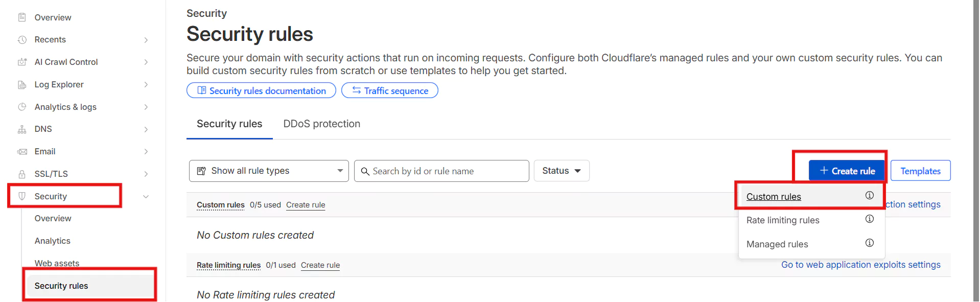The height and width of the screenshot is (302, 980).
Task: Click the Templates button
Action: coord(920,171)
